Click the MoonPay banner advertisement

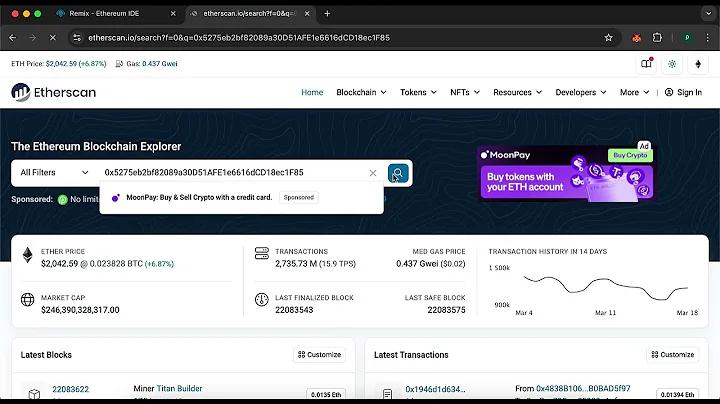tap(567, 174)
